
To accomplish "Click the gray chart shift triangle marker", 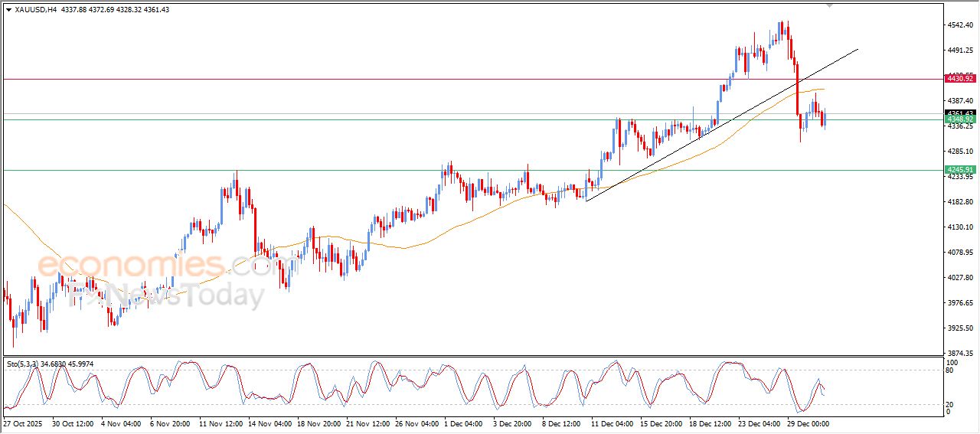I will (x=829, y=5).
